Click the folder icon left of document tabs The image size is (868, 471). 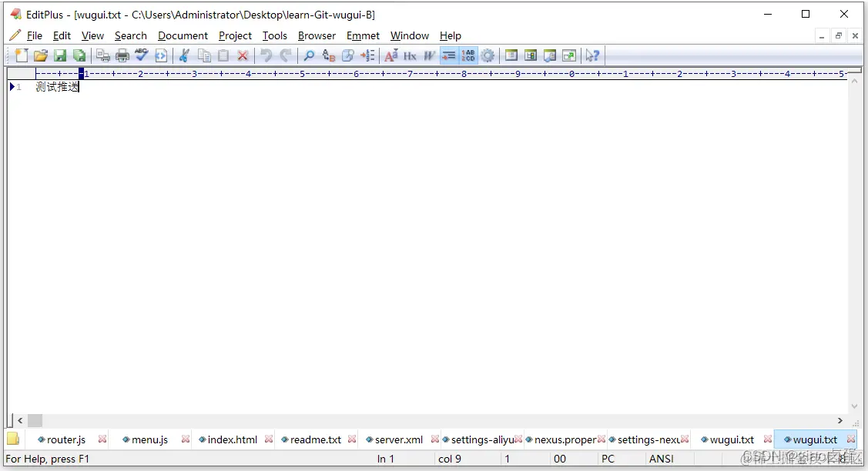click(x=13, y=439)
